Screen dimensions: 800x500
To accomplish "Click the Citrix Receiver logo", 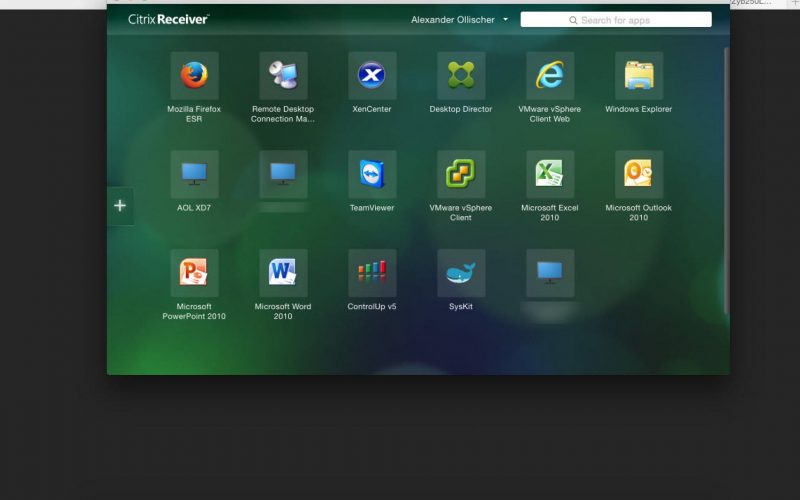I will (x=168, y=19).
